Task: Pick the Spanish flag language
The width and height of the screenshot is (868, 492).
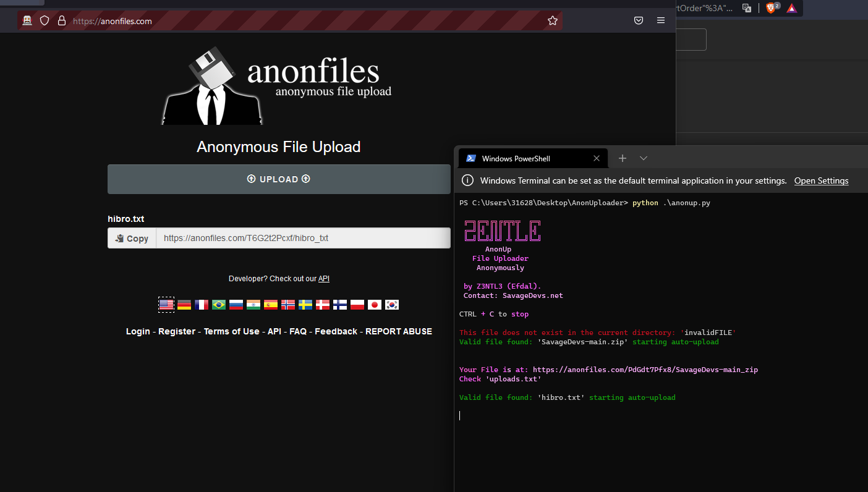Action: [271, 305]
